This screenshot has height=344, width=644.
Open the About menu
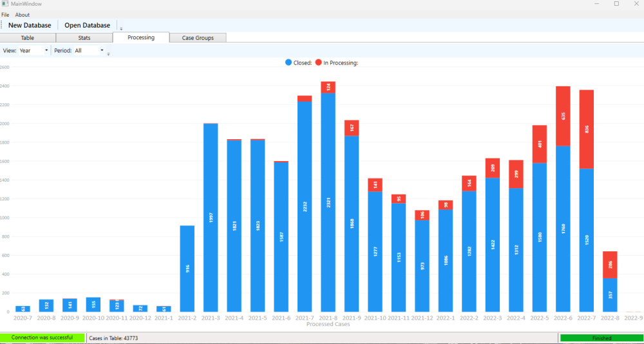(23, 15)
